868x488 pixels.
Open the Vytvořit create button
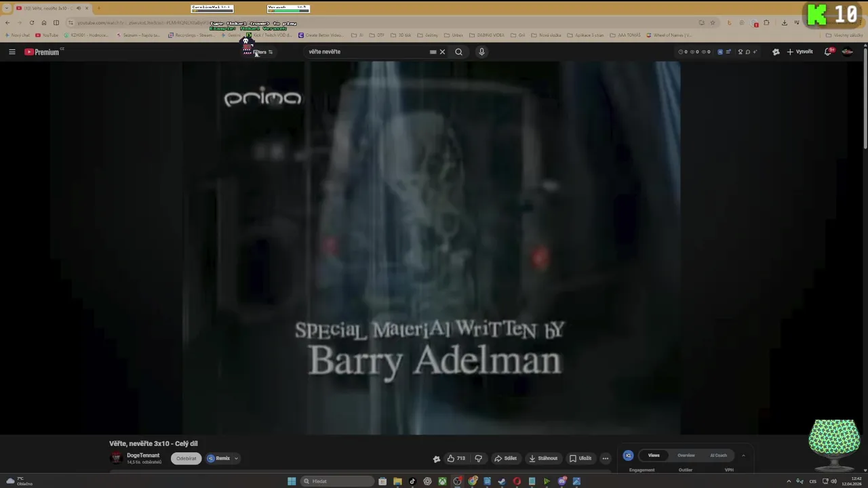tap(800, 52)
